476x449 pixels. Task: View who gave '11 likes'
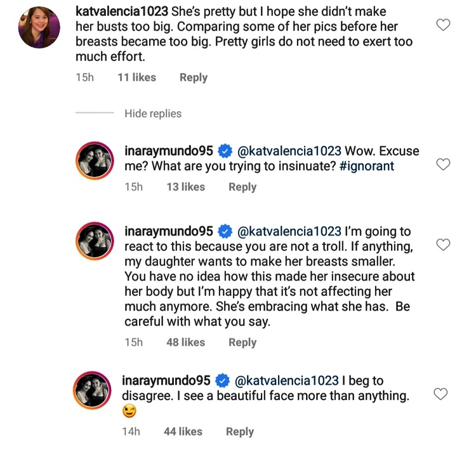pyautogui.click(x=136, y=77)
